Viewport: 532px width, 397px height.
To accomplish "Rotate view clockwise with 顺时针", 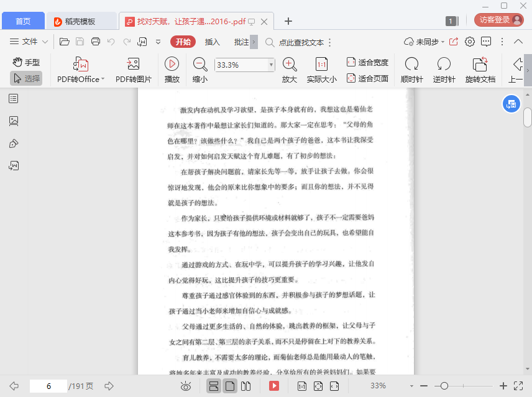I will (411, 70).
